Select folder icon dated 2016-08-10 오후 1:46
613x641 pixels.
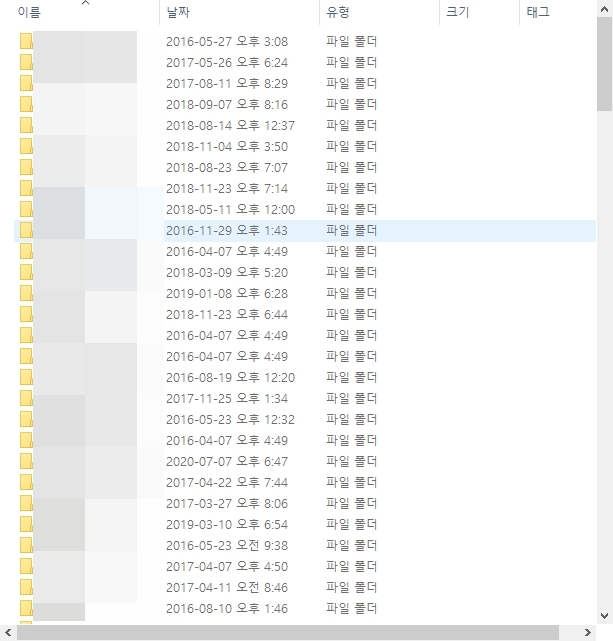click(26, 608)
